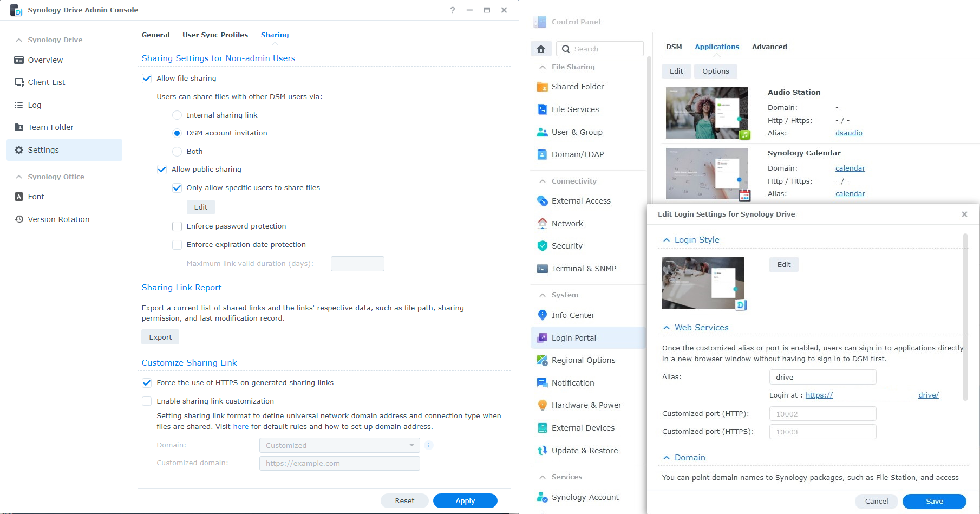Open Info Center icon
This screenshot has height=514, width=980.
coord(542,315)
